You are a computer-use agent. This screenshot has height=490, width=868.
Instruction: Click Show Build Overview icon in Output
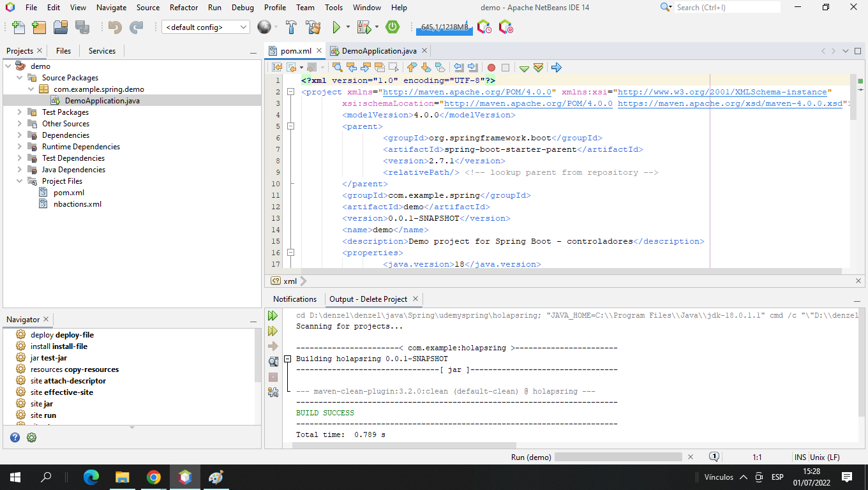click(273, 361)
